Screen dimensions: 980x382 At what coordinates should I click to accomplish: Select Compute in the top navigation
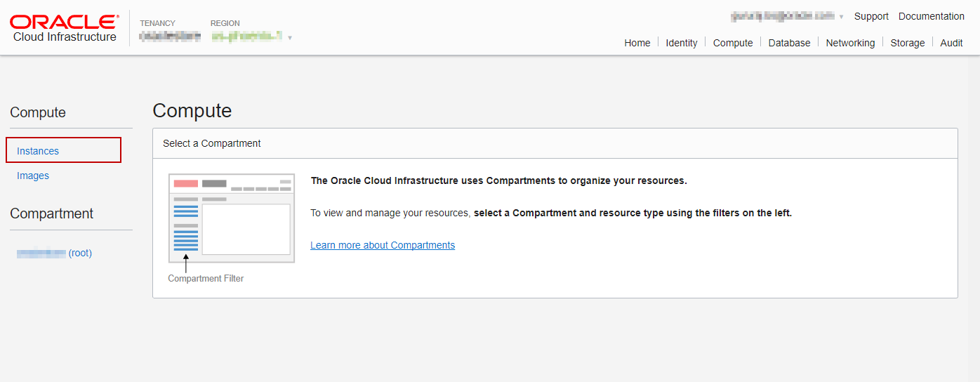[732, 43]
